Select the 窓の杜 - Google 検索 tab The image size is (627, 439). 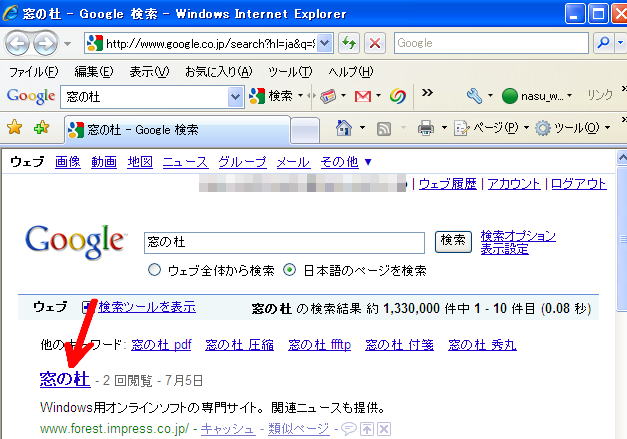pyautogui.click(x=177, y=130)
